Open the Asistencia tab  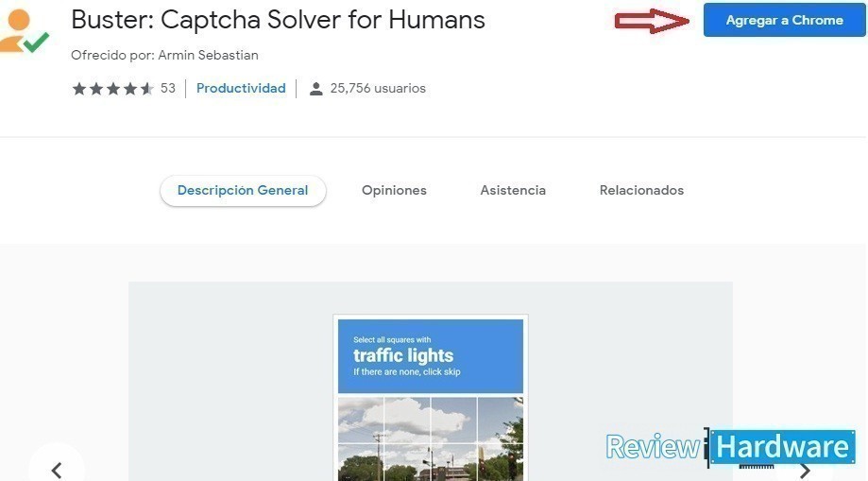(513, 191)
